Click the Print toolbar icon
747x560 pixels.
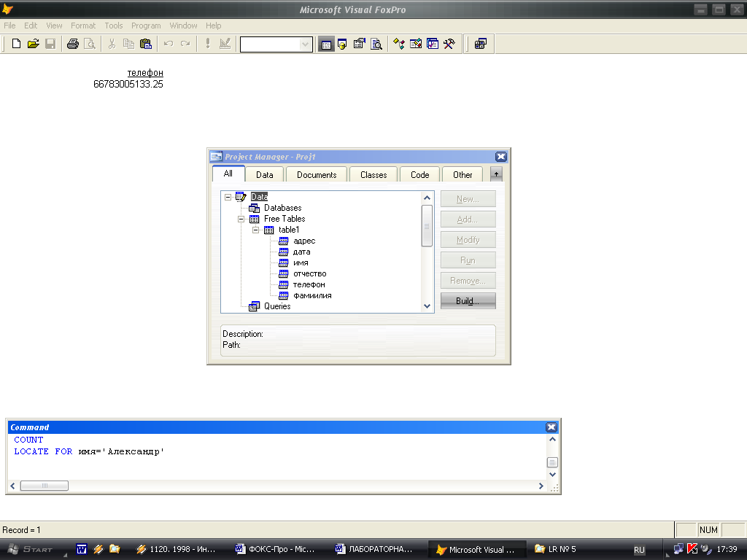[x=72, y=44]
